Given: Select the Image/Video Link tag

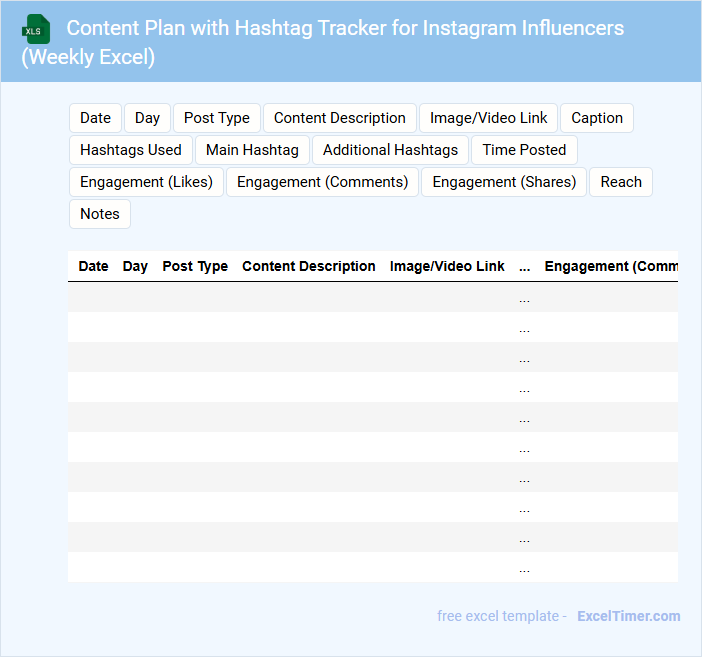Looking at the screenshot, I should [x=489, y=118].
